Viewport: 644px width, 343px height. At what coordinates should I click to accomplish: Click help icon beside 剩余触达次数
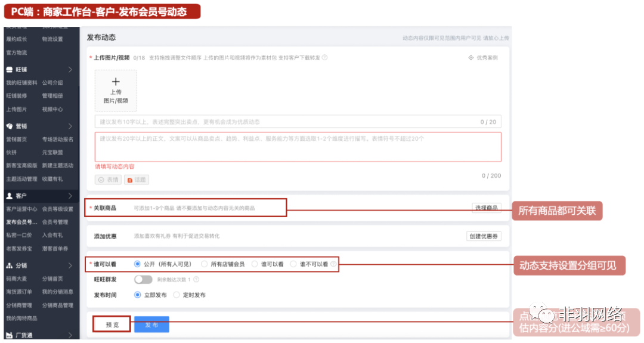[x=196, y=279]
